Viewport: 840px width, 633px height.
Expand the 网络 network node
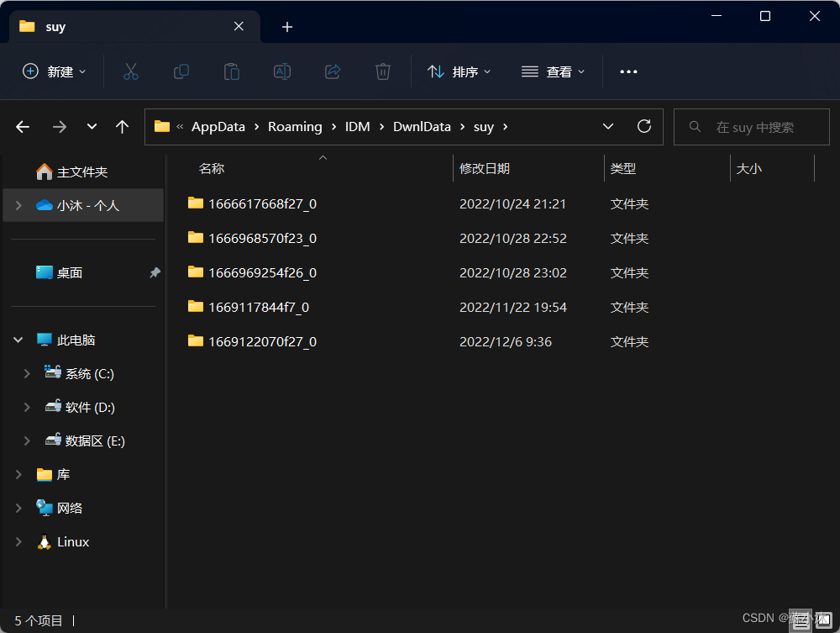tap(18, 508)
